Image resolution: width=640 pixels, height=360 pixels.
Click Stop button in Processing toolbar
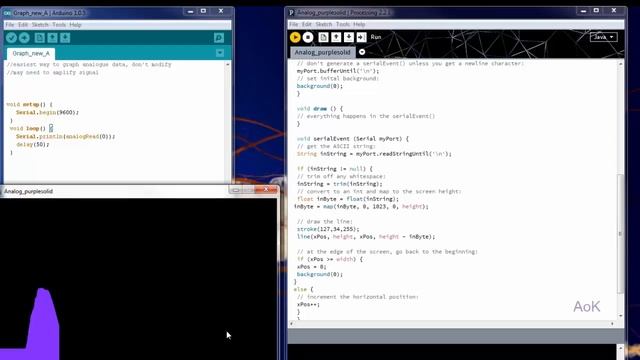(x=308, y=37)
